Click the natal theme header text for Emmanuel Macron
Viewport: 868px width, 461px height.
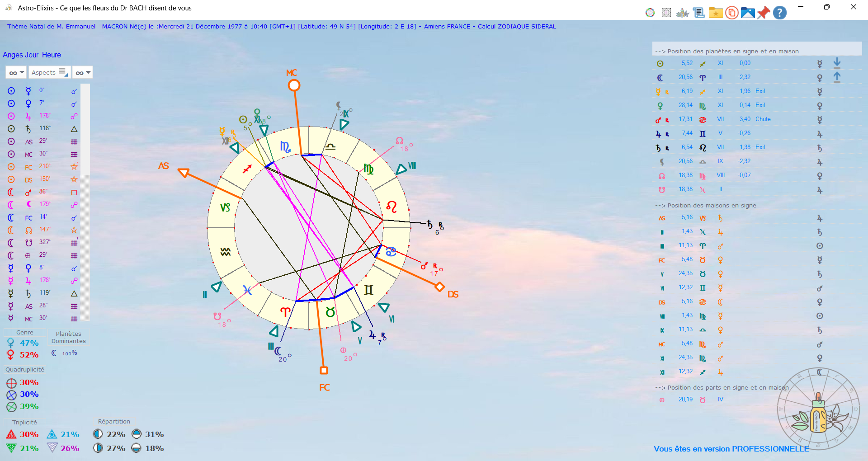282,26
